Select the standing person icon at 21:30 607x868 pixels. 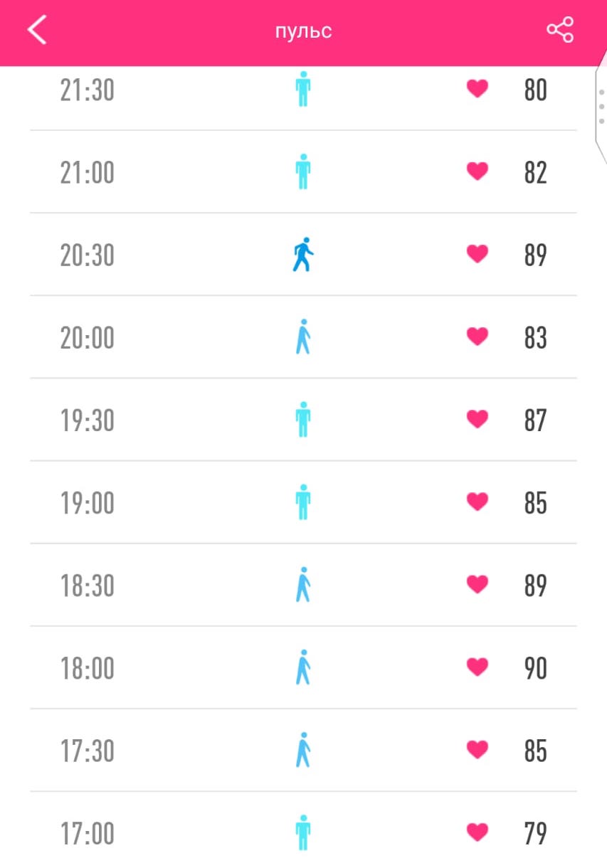click(303, 89)
